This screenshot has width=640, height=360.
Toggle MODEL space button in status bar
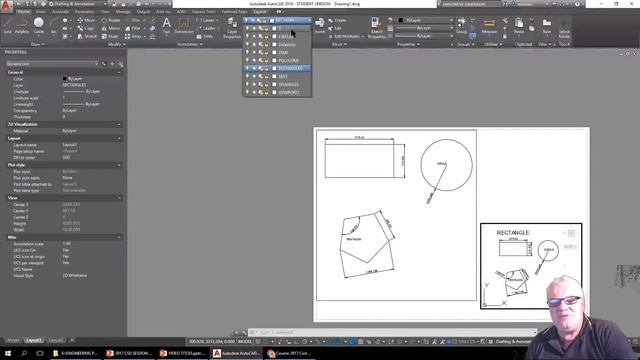245,342
